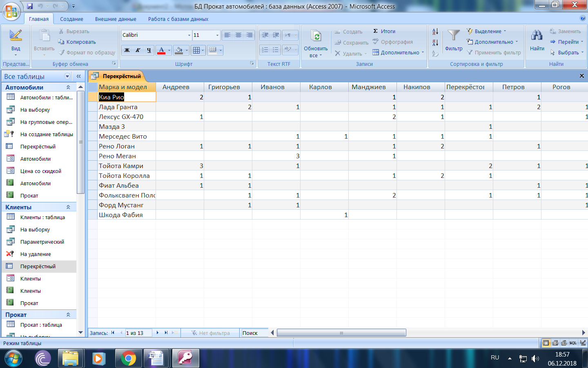Open Параметрический query
This screenshot has width=588, height=368.
(x=39, y=242)
